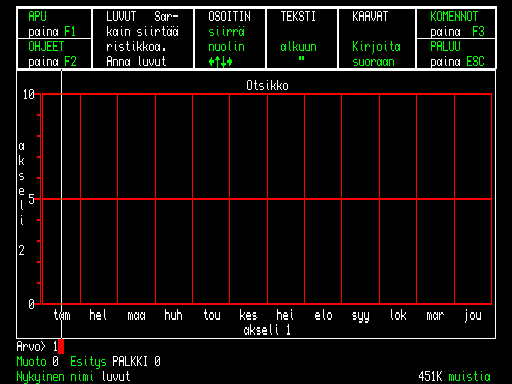Image resolution: width=512 pixels, height=384 pixels.
Task: Select the kes month label
Action: point(248,315)
